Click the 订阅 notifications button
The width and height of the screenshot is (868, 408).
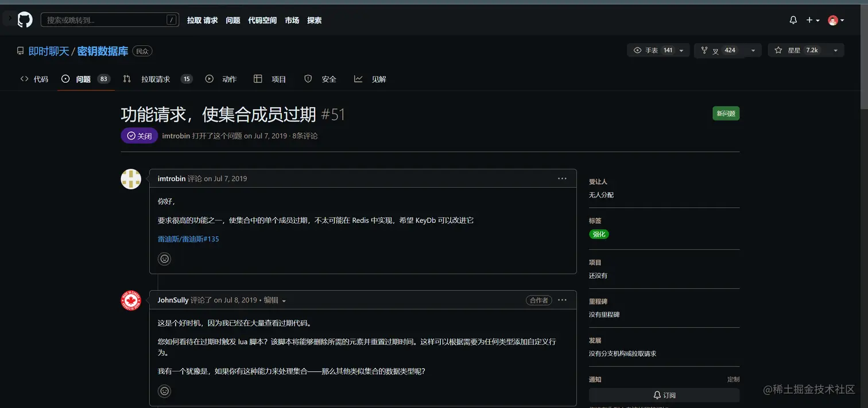664,395
